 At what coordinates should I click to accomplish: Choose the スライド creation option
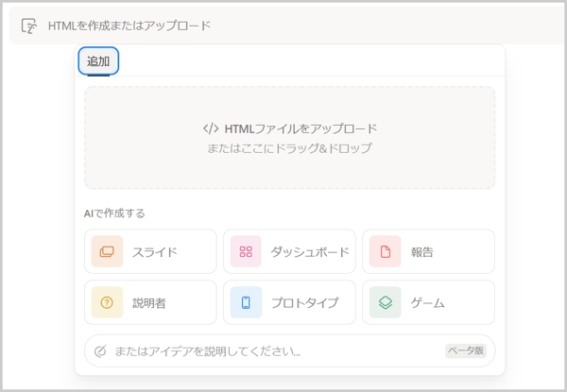pos(150,251)
